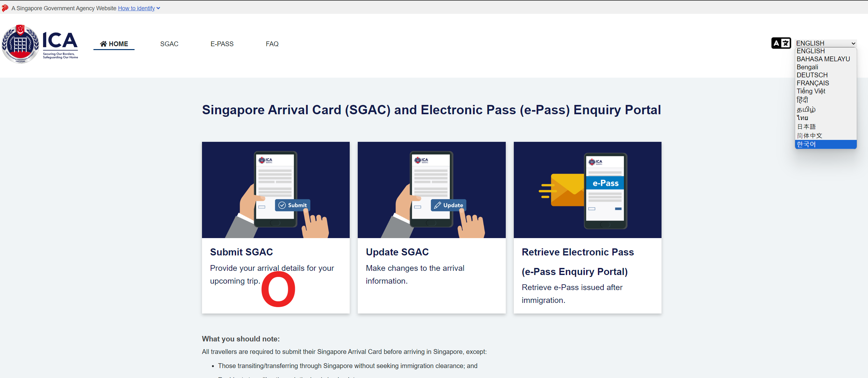868x378 pixels.
Task: Open the Submit SGAC heading link
Action: pos(241,252)
